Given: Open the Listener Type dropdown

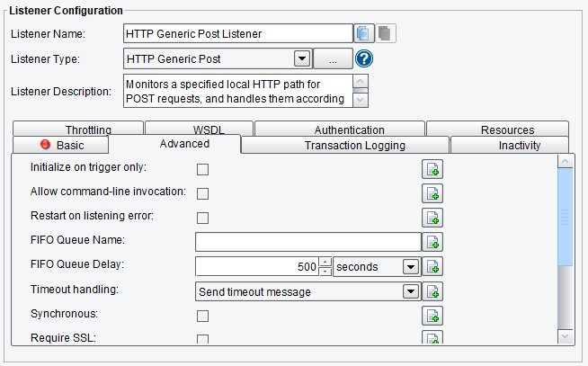Looking at the screenshot, I should tap(302, 58).
